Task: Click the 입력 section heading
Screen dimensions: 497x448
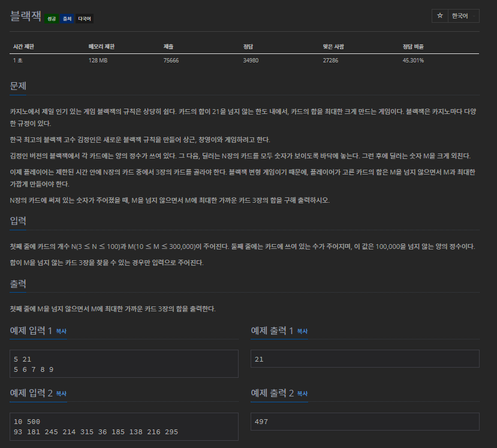Action: (x=18, y=221)
